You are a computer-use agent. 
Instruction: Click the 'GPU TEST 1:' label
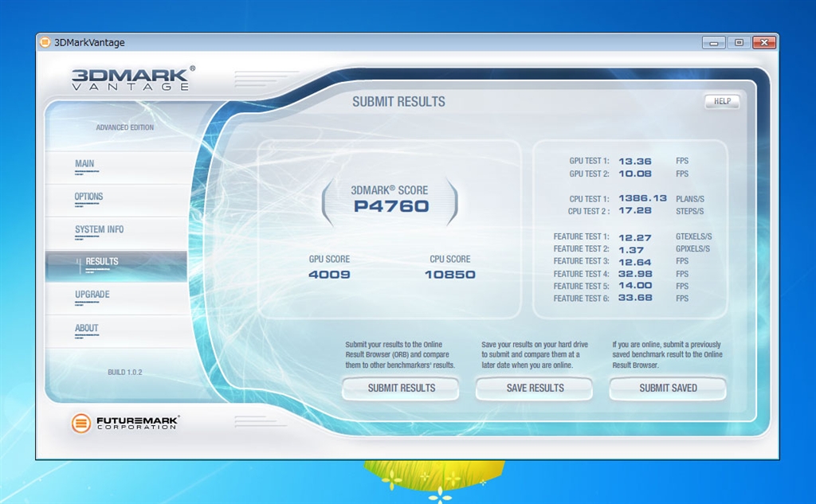click(x=589, y=162)
